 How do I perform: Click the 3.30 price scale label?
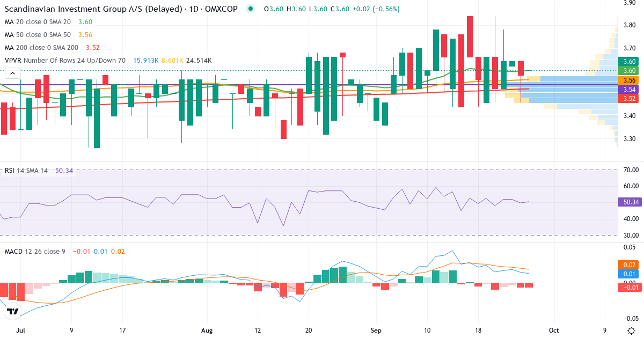tap(630, 138)
